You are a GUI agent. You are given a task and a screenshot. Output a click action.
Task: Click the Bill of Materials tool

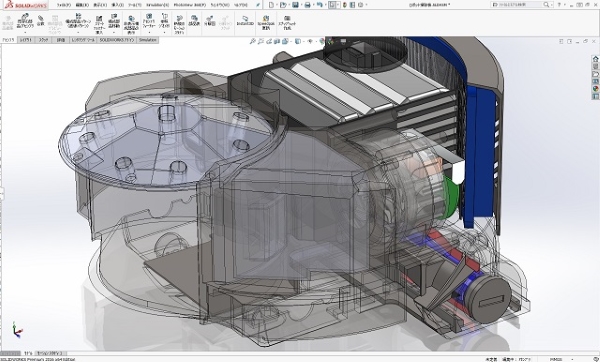pyautogui.click(x=194, y=21)
